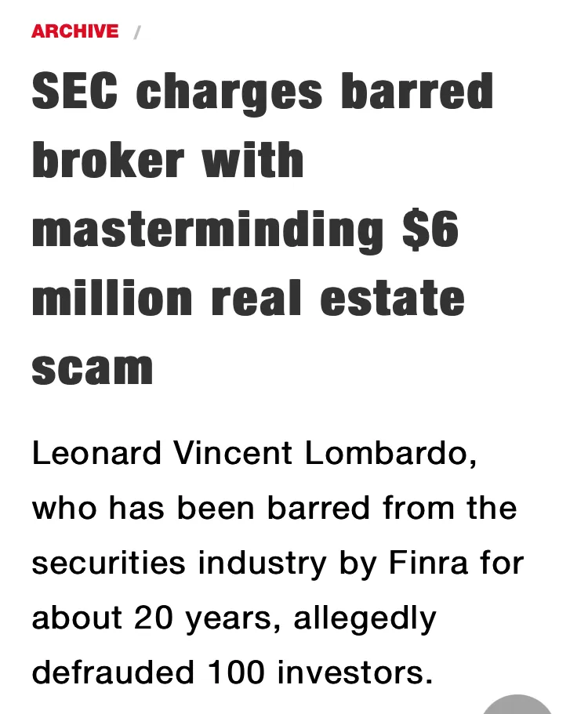Click 'allegedly' in the summary paragraph

(x=365, y=618)
